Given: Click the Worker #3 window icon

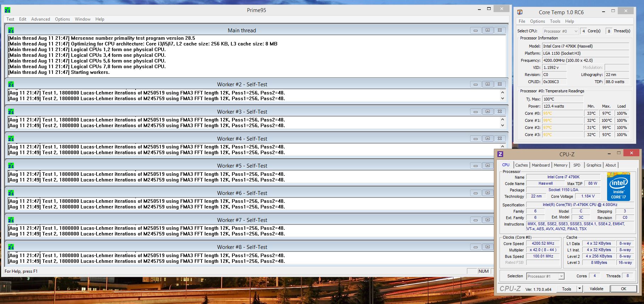Looking at the screenshot, I should click(11, 112).
